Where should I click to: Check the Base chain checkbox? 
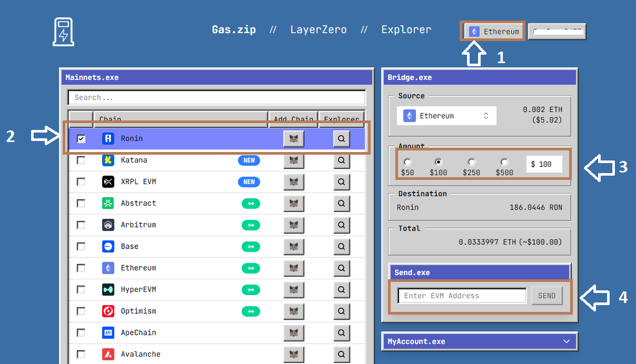[x=81, y=246]
